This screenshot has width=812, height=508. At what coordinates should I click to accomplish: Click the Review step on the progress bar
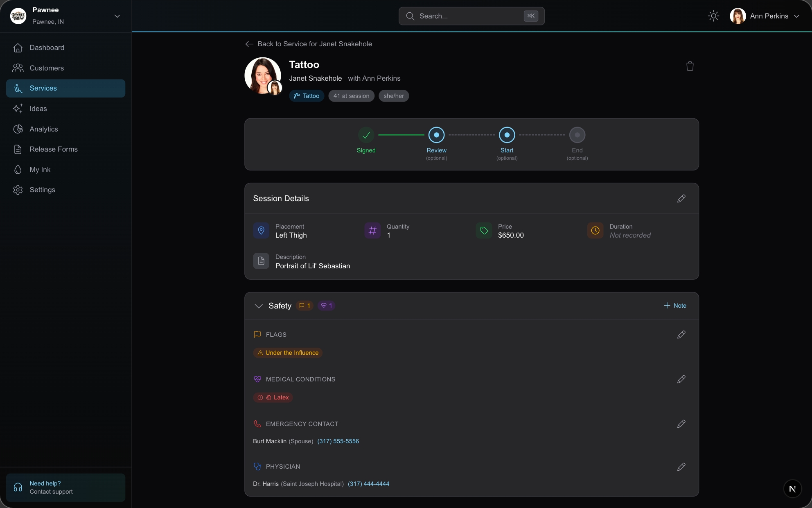[x=436, y=135]
